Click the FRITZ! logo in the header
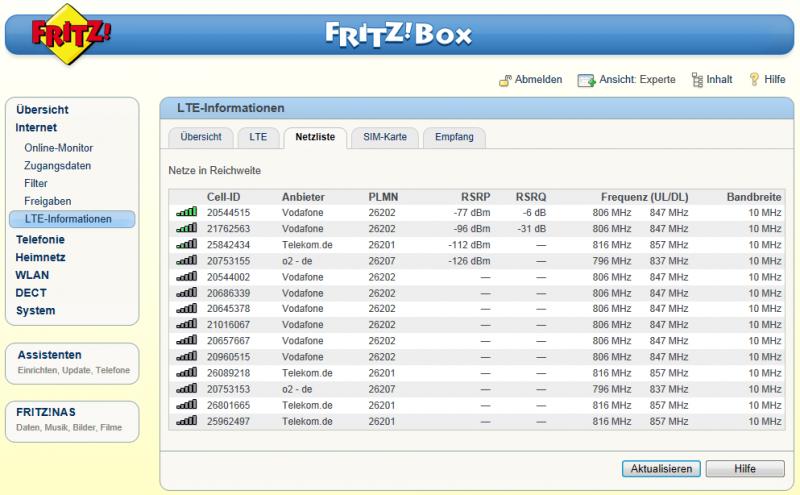The width and height of the screenshot is (800, 495). point(71,34)
